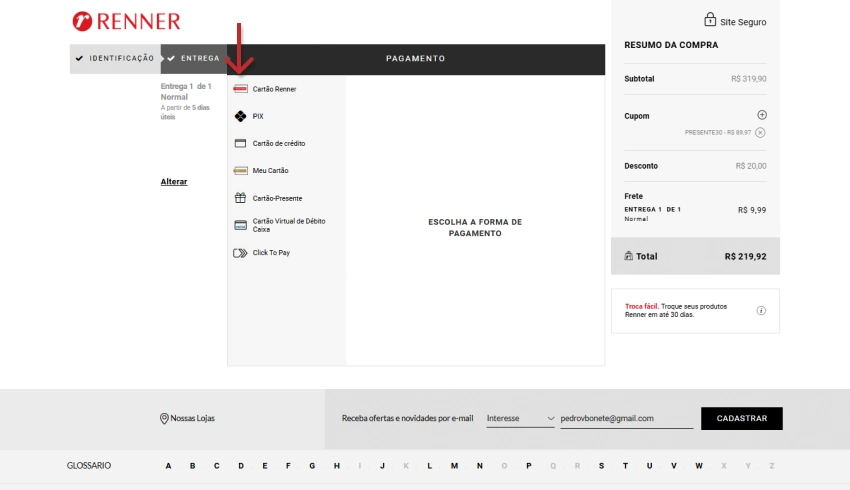This screenshot has height=490, width=850.
Task: Click the credit card icon
Action: click(240, 144)
